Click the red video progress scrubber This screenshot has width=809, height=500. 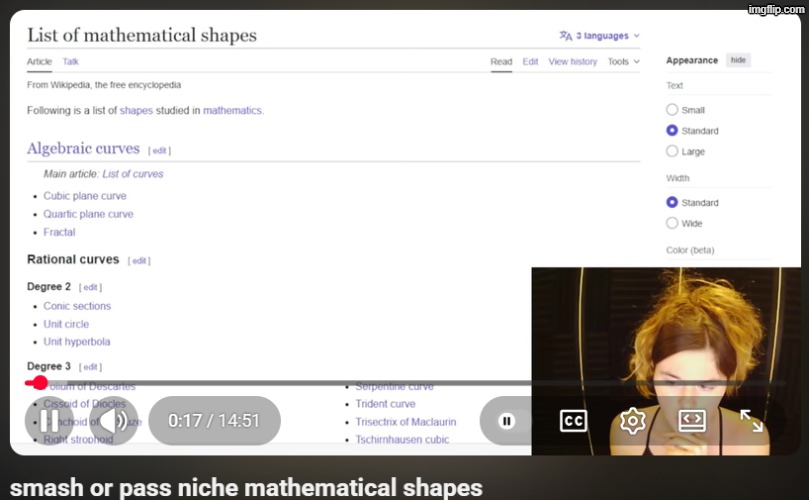[x=39, y=383]
